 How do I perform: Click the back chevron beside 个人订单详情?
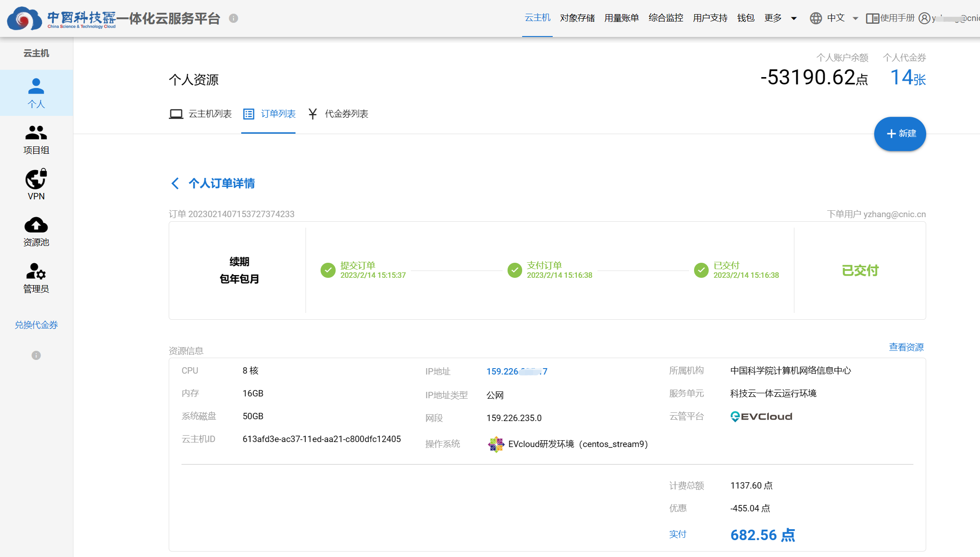click(175, 183)
